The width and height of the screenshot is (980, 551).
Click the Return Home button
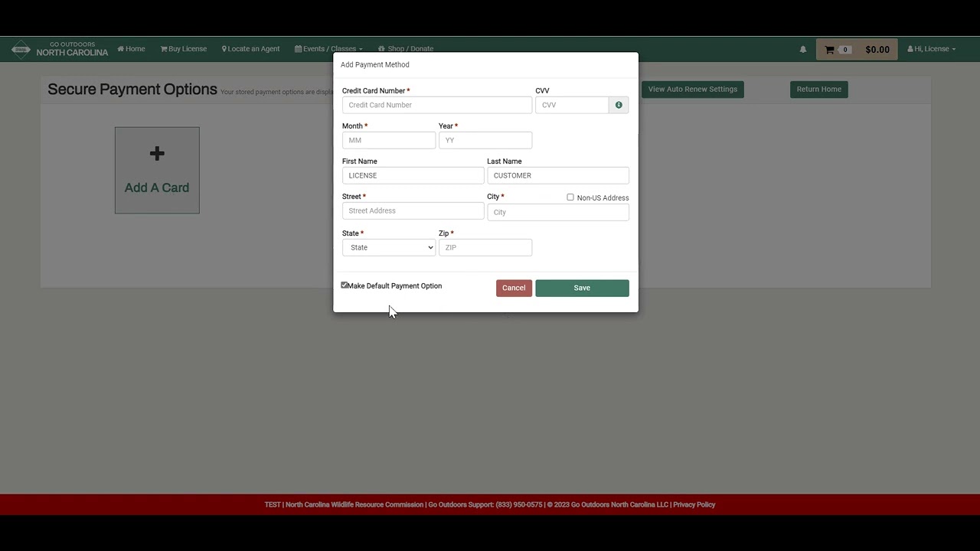tap(819, 90)
